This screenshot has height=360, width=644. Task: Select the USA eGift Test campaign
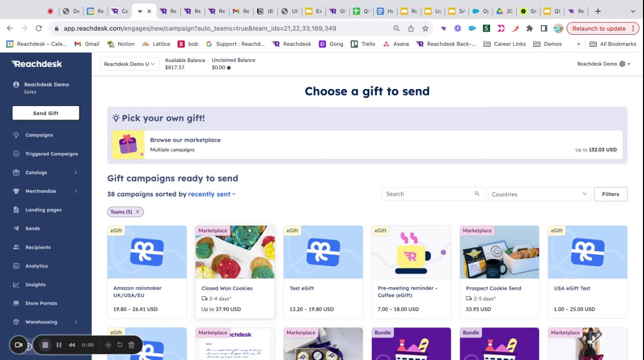588,272
